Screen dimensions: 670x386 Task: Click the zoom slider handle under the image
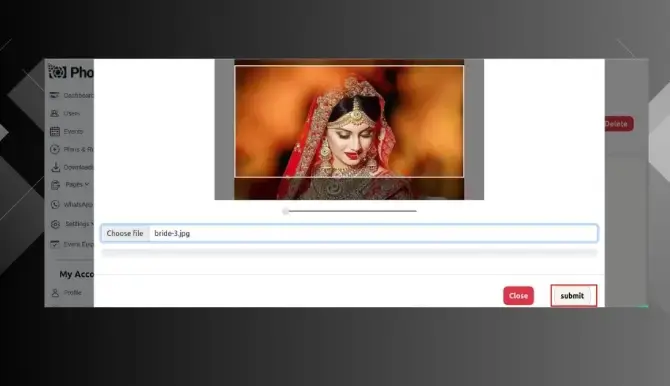(286, 211)
